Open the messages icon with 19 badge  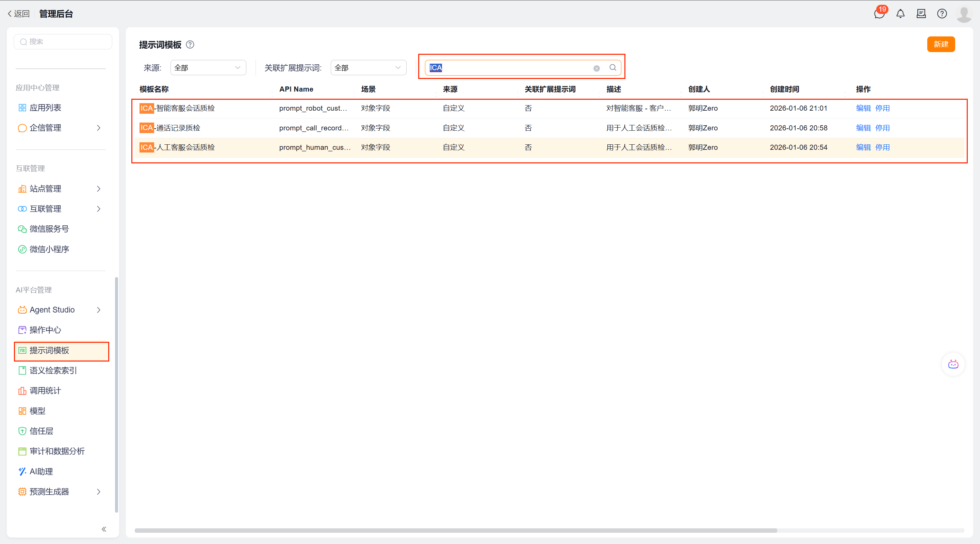tap(879, 14)
